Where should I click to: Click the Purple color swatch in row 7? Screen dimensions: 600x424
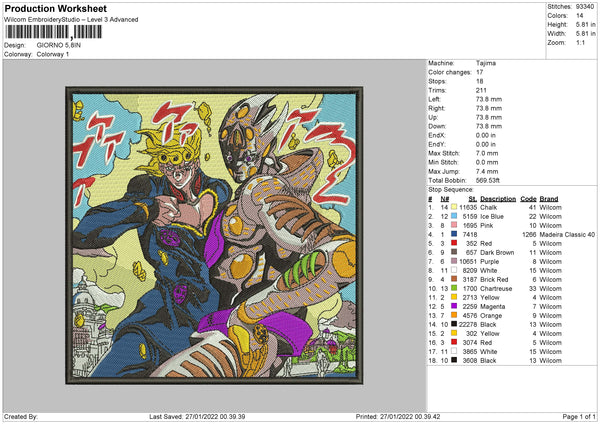[x=454, y=261]
